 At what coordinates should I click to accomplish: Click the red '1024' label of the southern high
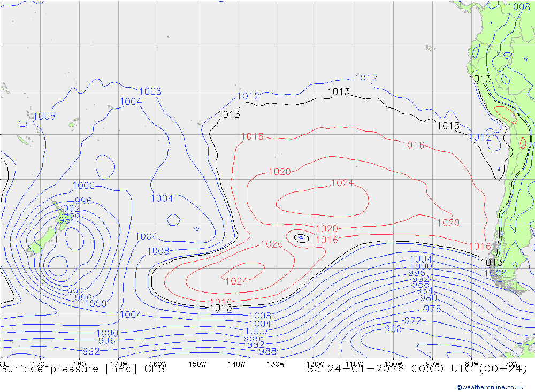click(236, 281)
